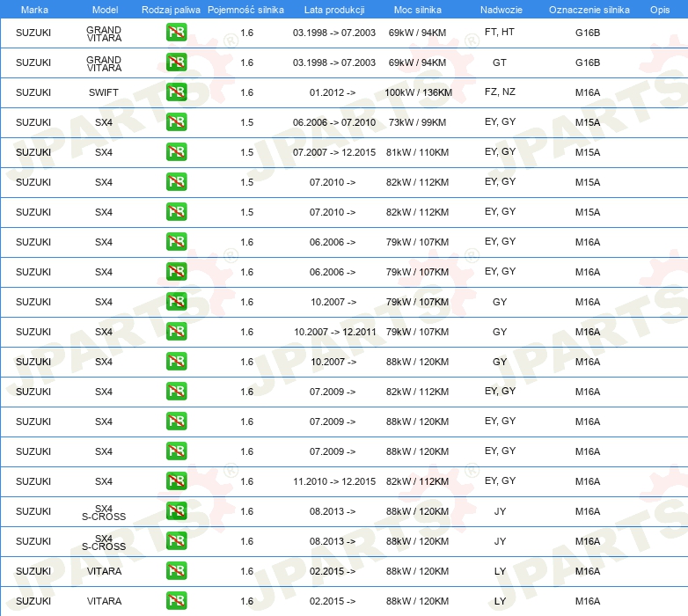Click fuel icon in Grand Vitara GT row
The width and height of the screenshot is (688, 616).
click(x=176, y=62)
